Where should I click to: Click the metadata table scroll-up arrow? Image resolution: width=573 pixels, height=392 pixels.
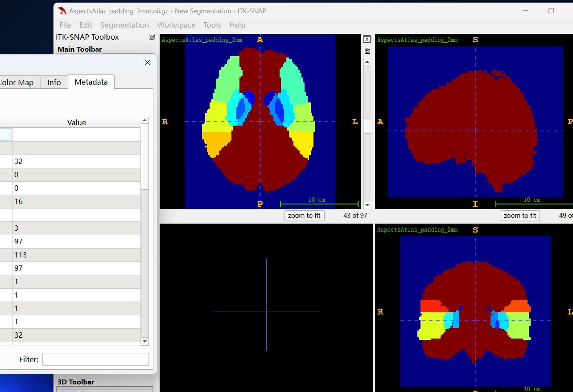pyautogui.click(x=144, y=120)
